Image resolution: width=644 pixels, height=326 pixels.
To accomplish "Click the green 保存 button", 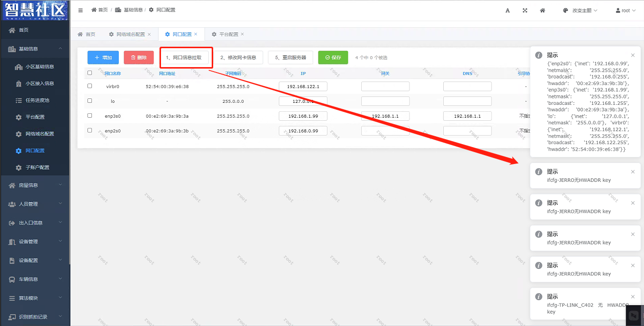I will 333,58.
